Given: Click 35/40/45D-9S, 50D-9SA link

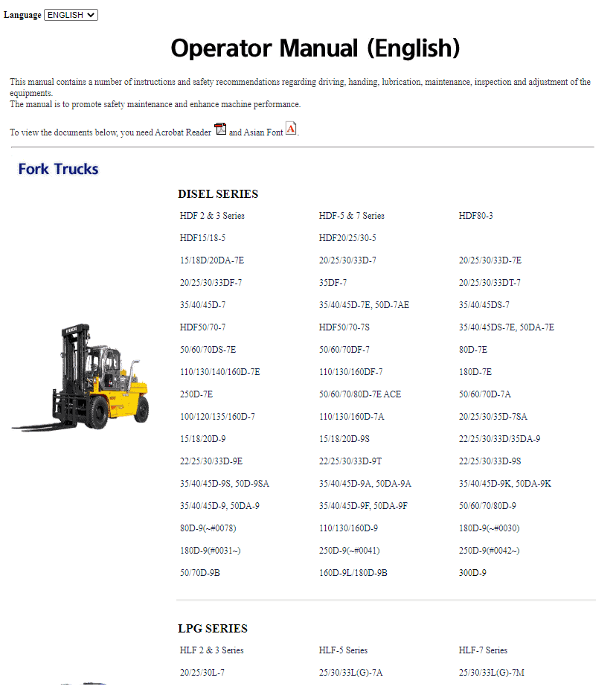Looking at the screenshot, I should click(x=224, y=484).
